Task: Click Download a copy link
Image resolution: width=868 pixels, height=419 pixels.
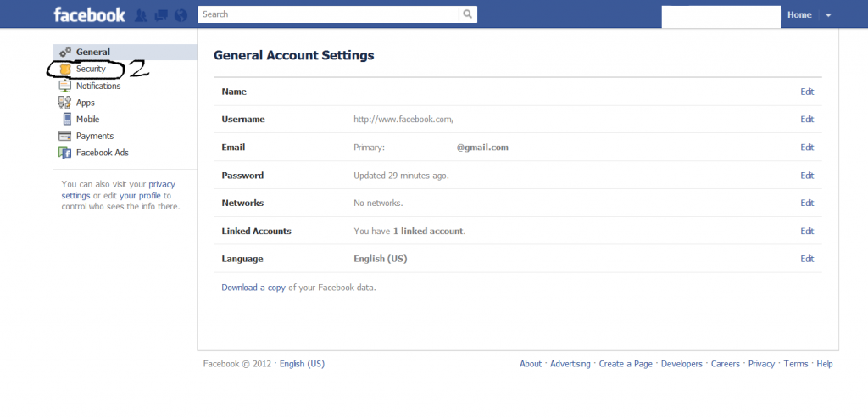Action: [253, 288]
